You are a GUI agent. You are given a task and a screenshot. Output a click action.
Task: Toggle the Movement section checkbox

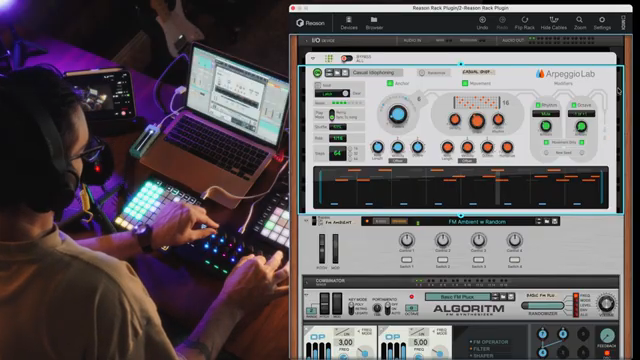(464, 83)
